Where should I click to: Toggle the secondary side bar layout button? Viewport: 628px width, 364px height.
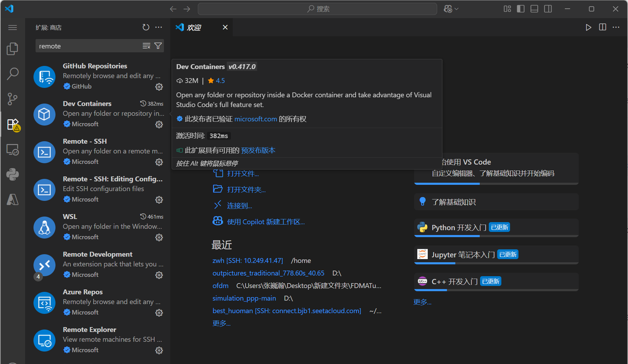click(x=548, y=9)
